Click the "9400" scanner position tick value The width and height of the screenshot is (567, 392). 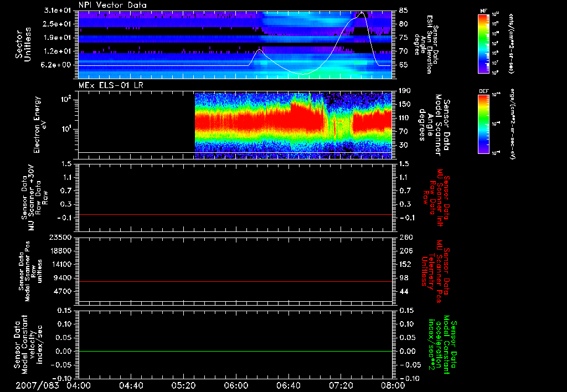[x=63, y=278]
